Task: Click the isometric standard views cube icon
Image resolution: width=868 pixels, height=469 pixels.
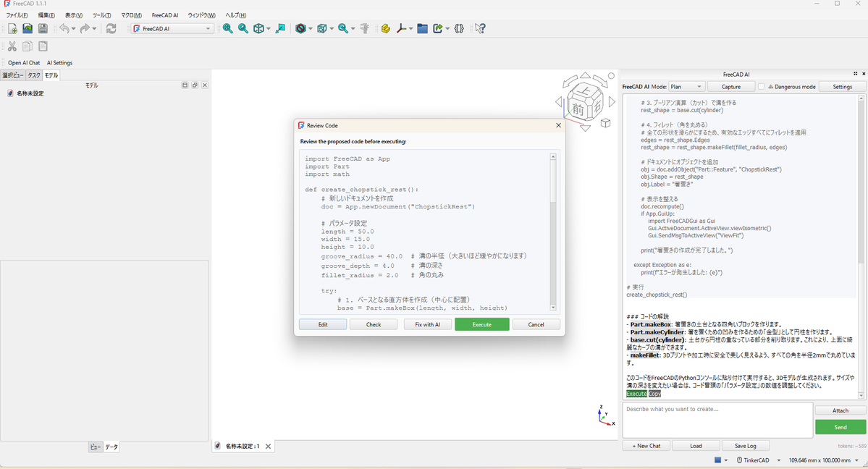Action: (258, 29)
